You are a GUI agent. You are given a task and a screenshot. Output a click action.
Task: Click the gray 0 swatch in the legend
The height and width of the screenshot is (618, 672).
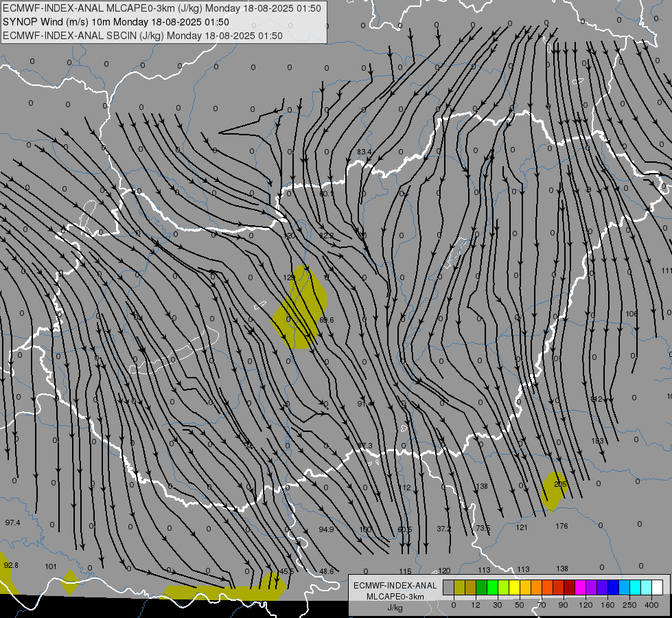coord(448,587)
